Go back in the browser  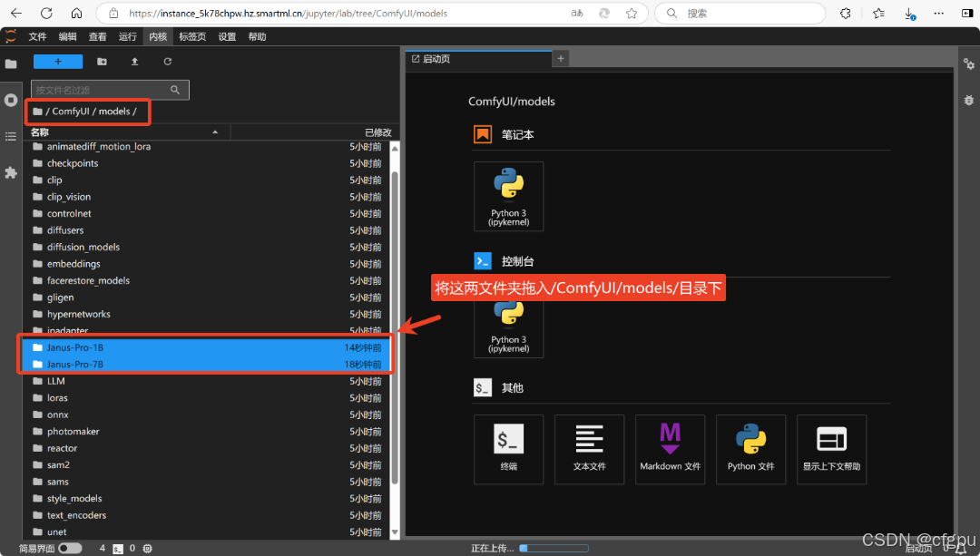[16, 13]
